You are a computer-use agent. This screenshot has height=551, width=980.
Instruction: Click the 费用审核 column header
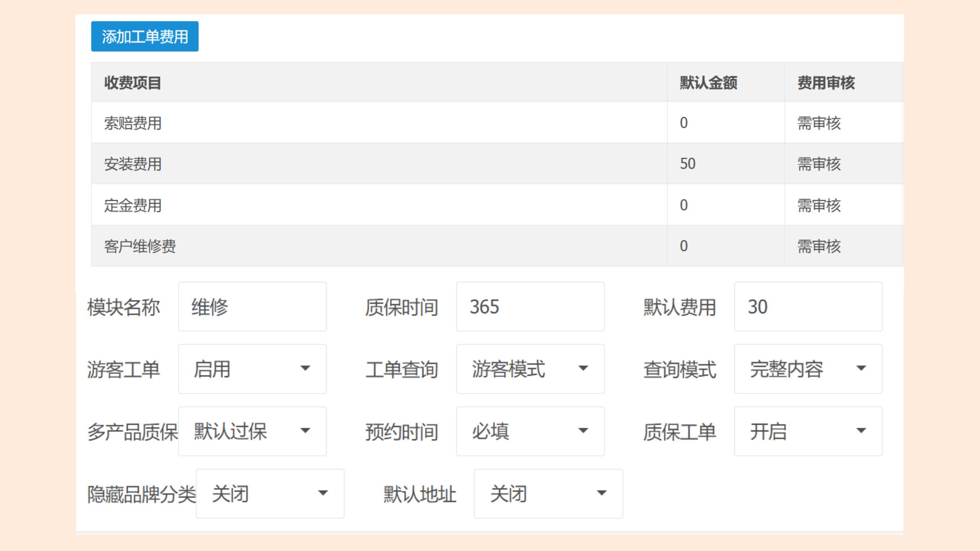826,83
